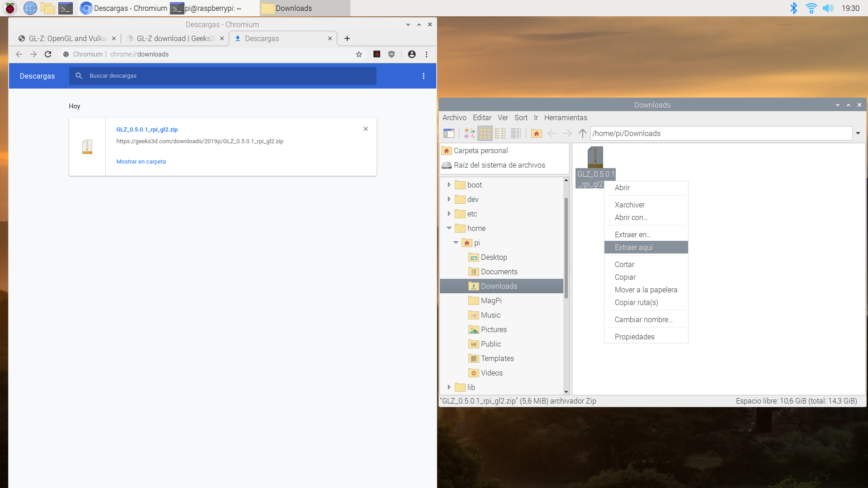Screen dimensions: 868x488
Task: Open new window in file manager toolbar
Action: click(x=448, y=133)
